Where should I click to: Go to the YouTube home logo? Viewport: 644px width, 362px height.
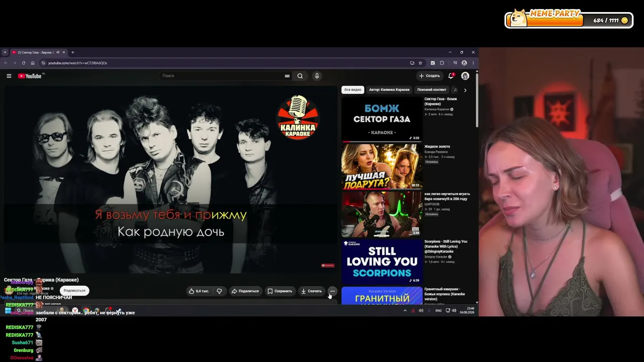(x=30, y=76)
